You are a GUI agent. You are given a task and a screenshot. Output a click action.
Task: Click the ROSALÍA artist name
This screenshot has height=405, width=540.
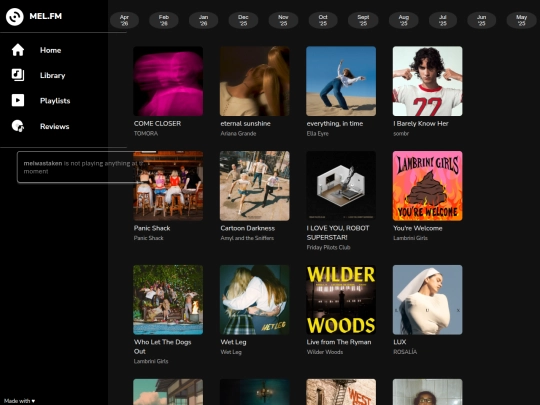(x=405, y=352)
